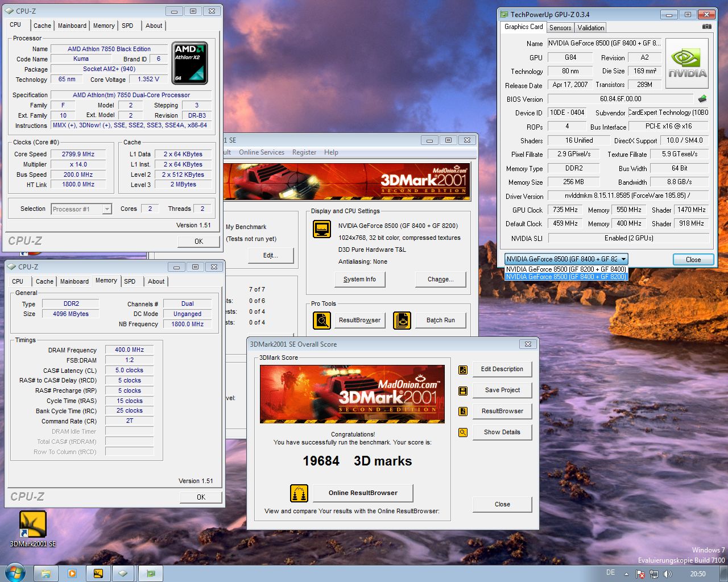The width and height of the screenshot is (728, 582).
Task: Click the Save Project button
Action: [x=502, y=390]
